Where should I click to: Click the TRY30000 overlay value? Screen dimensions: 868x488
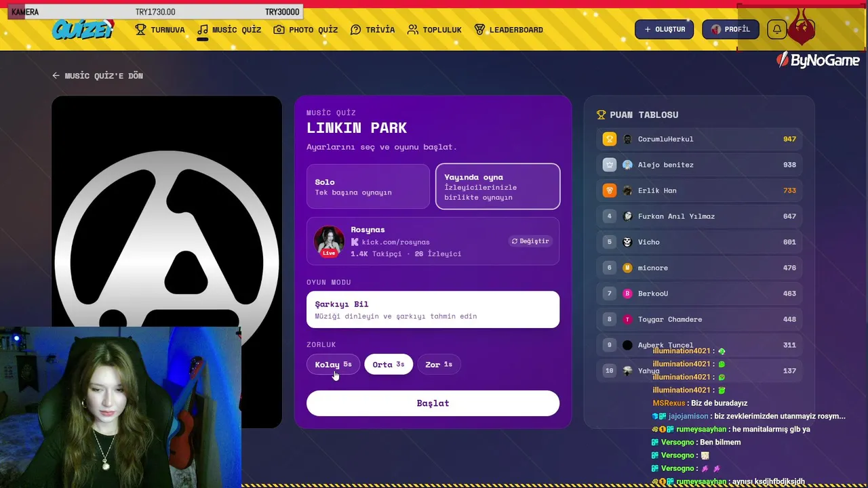tap(282, 12)
